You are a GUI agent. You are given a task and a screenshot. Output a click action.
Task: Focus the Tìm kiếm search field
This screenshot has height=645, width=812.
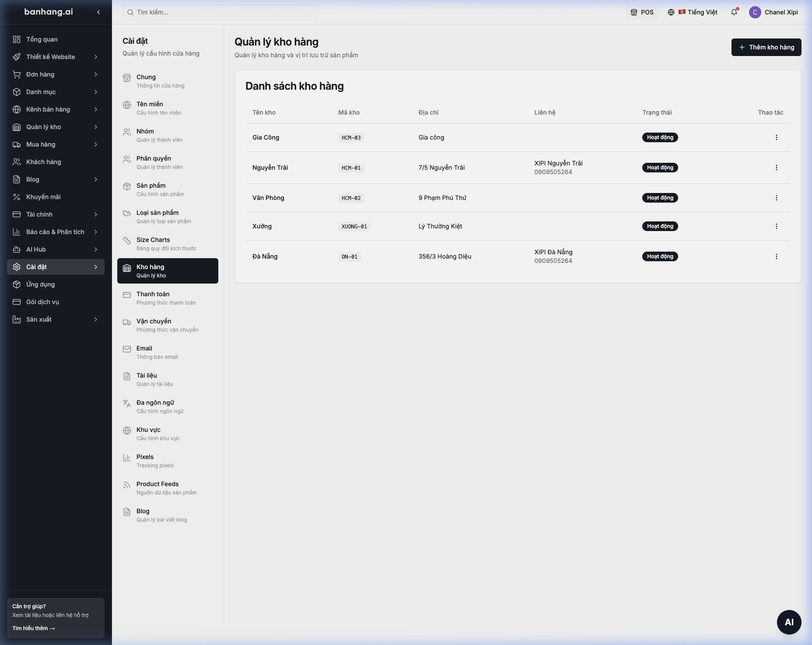(x=220, y=12)
